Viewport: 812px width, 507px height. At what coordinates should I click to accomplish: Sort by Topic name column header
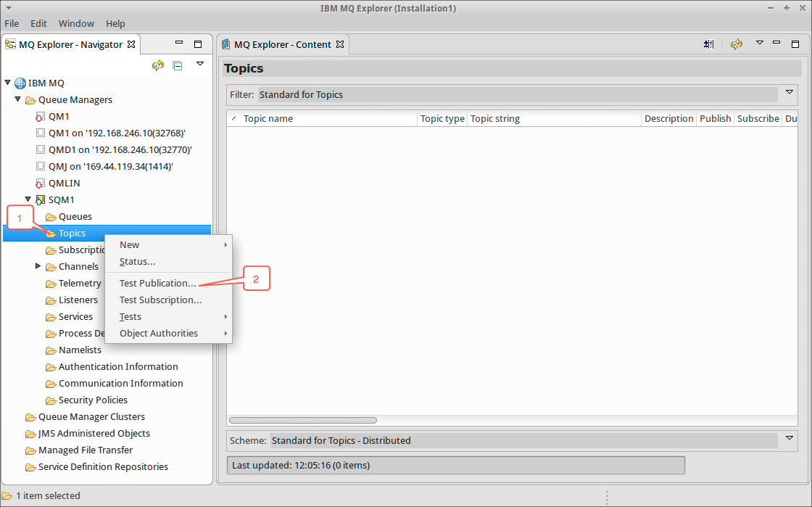pyautogui.click(x=322, y=119)
